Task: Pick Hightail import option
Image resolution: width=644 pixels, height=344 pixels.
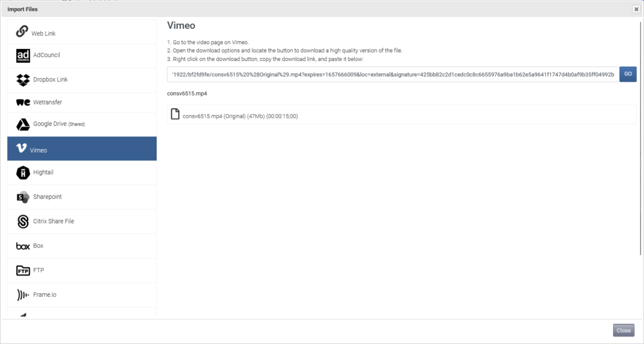Action: pos(82,173)
